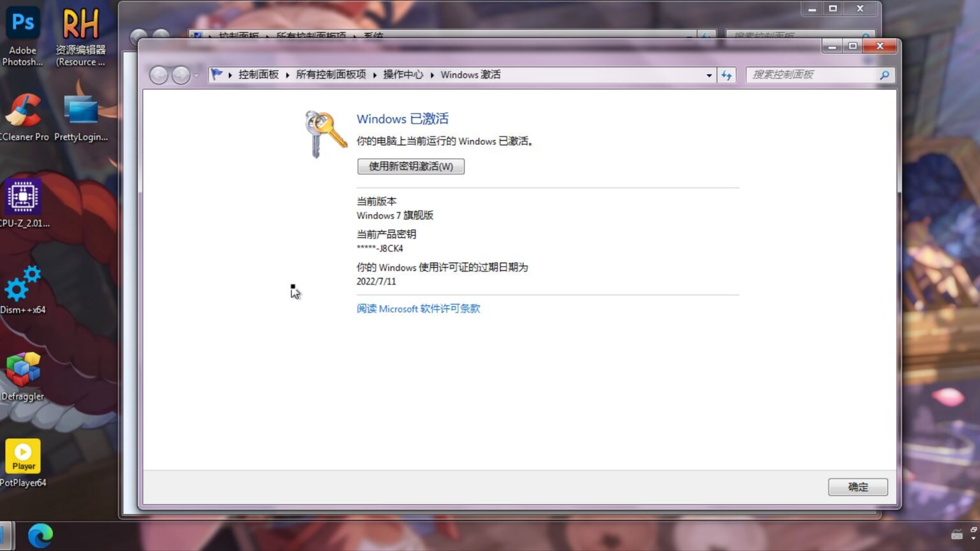The height and width of the screenshot is (551, 980).
Task: Open 阅读 Microsoft 软件许可条款 link
Action: point(418,309)
